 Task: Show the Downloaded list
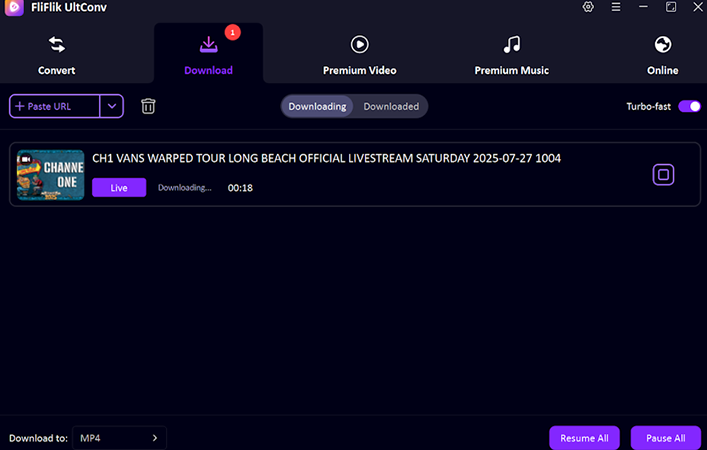[391, 106]
